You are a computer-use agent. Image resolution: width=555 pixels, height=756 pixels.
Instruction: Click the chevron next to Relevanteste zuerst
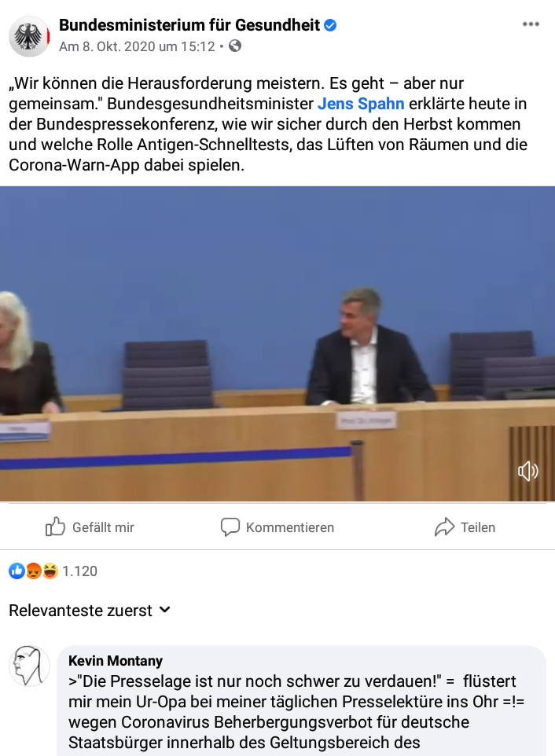164,610
